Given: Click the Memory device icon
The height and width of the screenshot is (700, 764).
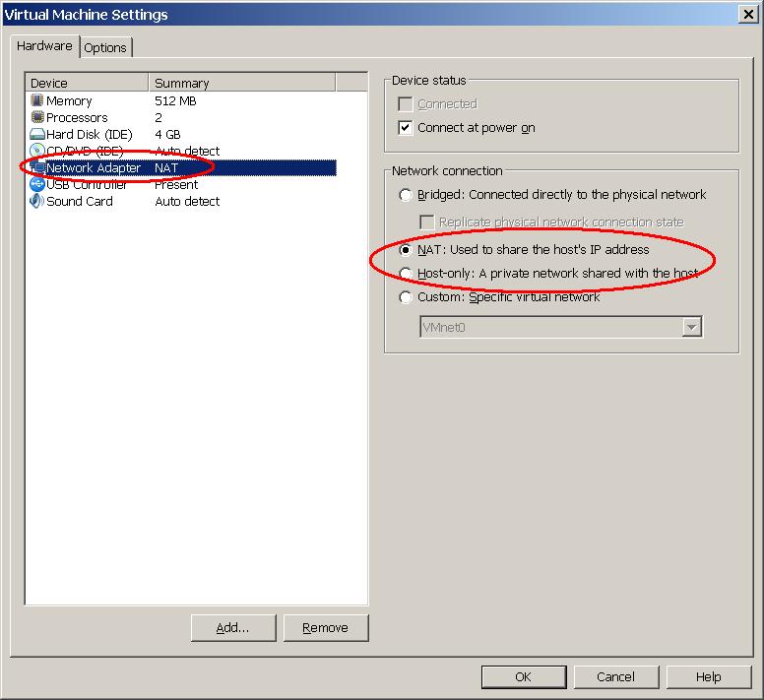Looking at the screenshot, I should [37, 100].
